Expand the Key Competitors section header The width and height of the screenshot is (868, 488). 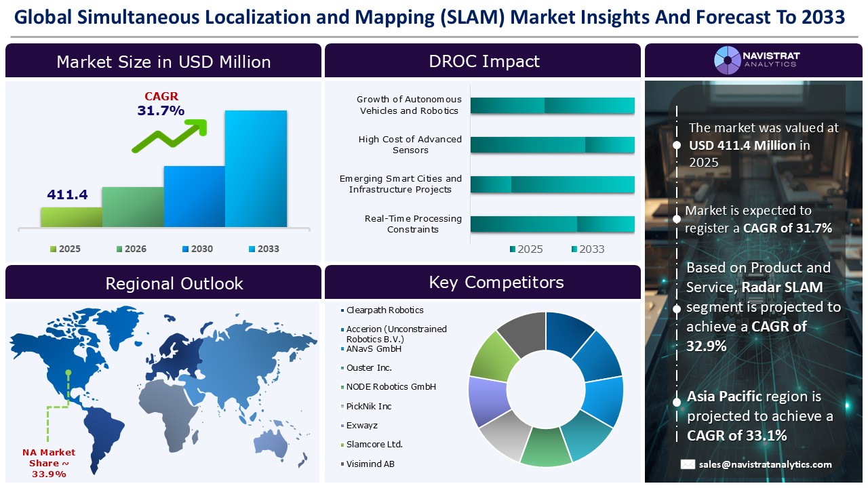coord(496,282)
